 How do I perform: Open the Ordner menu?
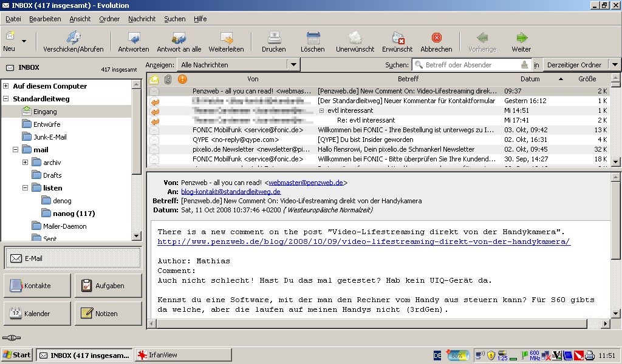pyautogui.click(x=109, y=19)
